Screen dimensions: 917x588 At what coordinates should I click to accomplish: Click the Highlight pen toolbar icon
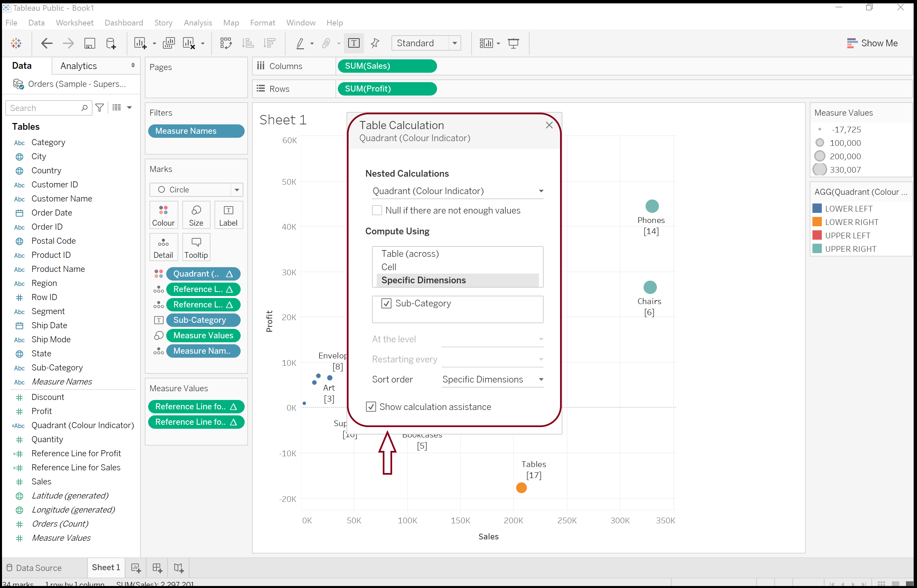(300, 43)
